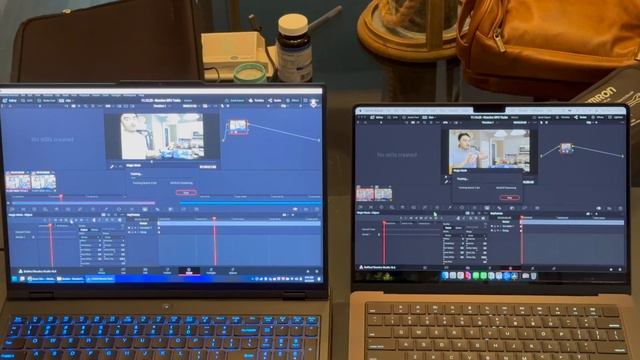Stop tracking in right MacBook dialog
This screenshot has height=360, width=640.
pos(509,198)
